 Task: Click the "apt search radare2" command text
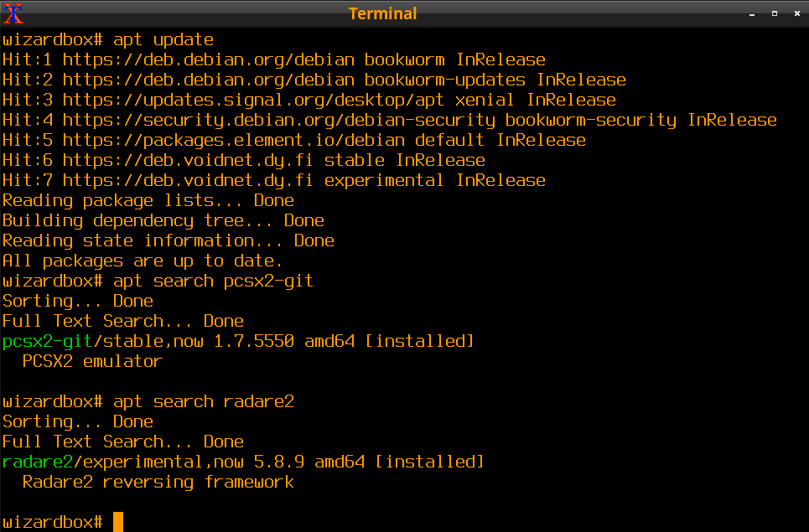click(203, 401)
